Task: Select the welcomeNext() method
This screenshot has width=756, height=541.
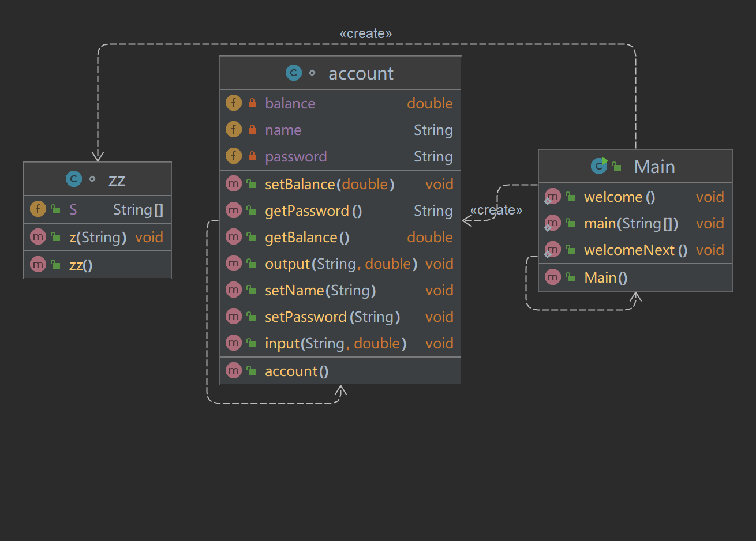Action: (x=635, y=250)
